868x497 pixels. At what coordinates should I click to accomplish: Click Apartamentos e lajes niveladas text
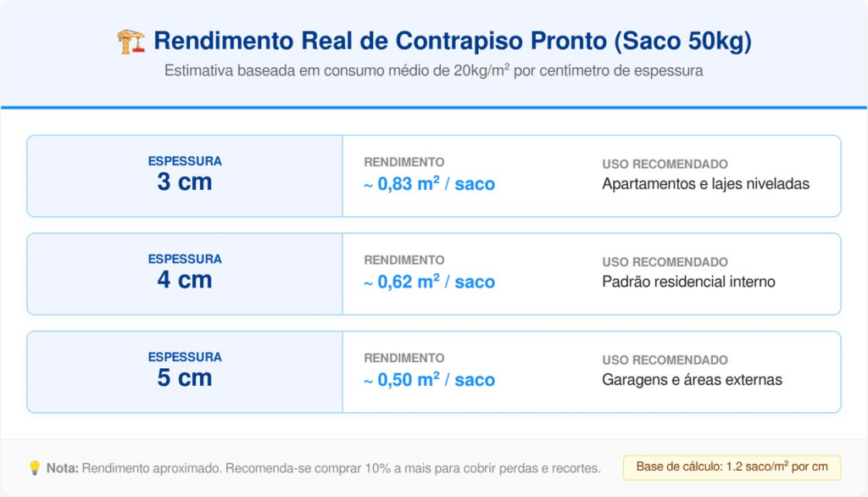click(706, 184)
